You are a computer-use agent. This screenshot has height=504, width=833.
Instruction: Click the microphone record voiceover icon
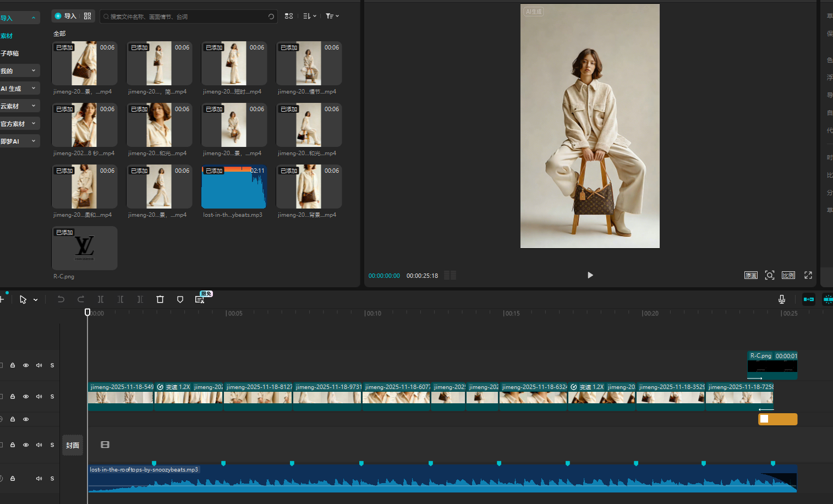point(781,299)
